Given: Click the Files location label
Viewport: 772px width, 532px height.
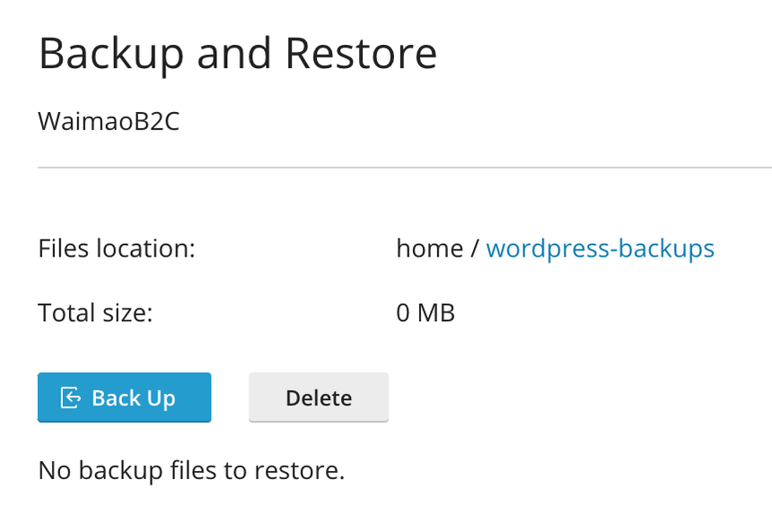Looking at the screenshot, I should coord(117,249).
